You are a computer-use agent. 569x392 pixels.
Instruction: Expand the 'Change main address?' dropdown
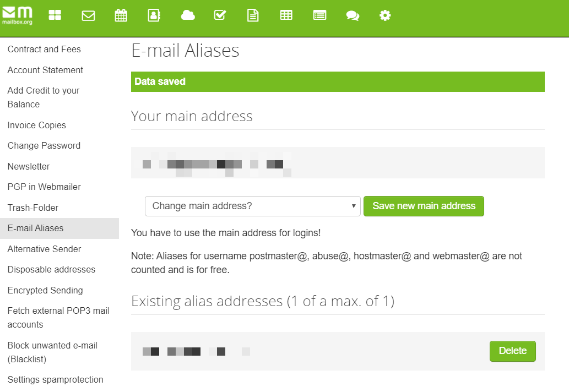(252, 206)
